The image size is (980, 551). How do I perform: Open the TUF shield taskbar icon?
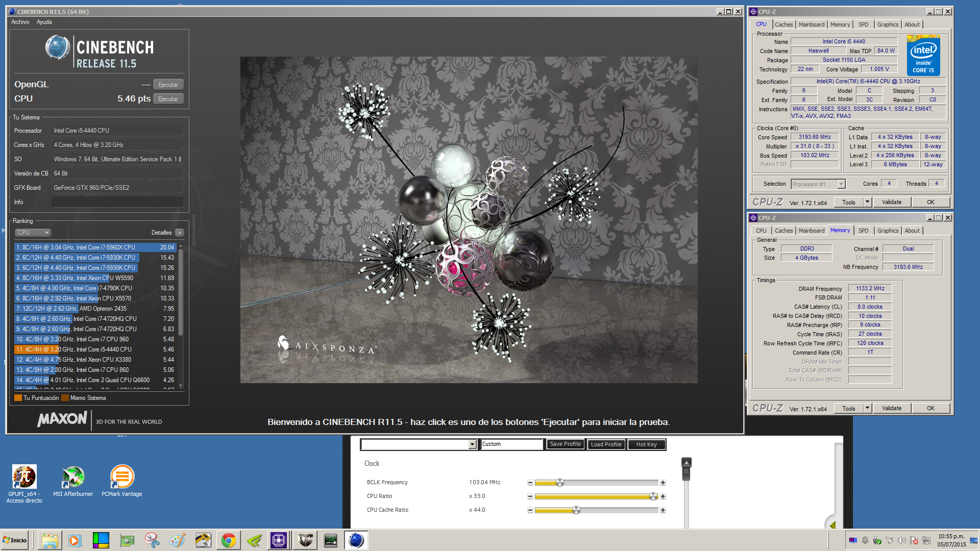[x=305, y=540]
